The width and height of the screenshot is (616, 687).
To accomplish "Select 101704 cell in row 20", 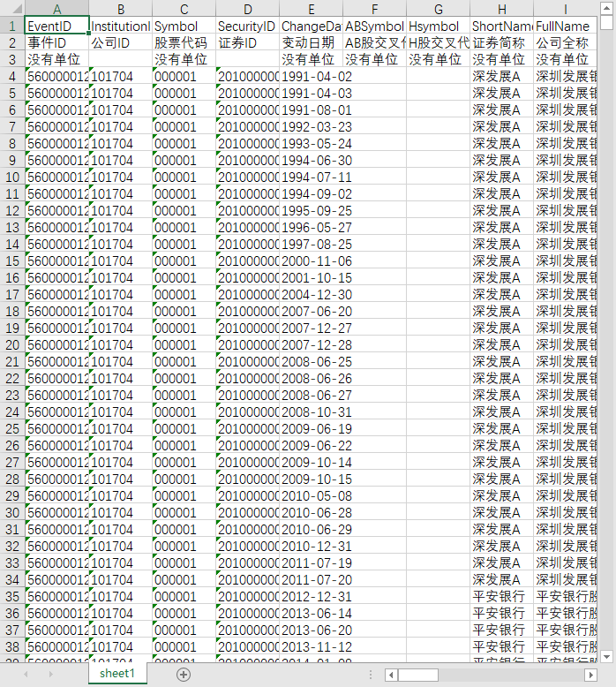I will click(x=120, y=344).
